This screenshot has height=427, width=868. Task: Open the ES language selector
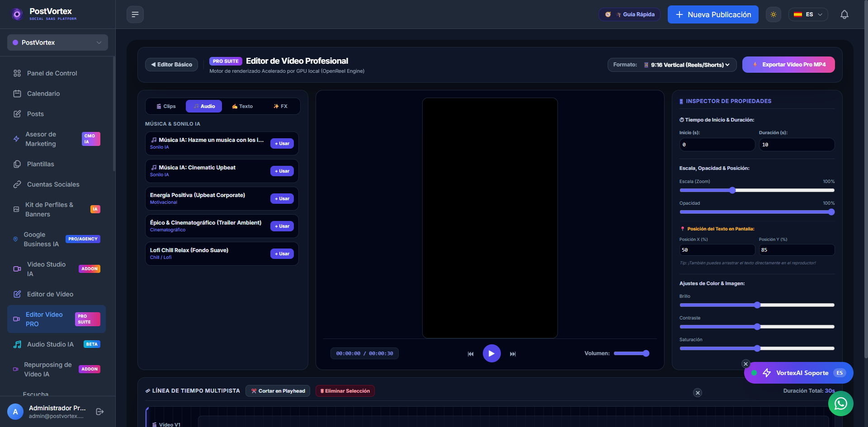tap(808, 14)
